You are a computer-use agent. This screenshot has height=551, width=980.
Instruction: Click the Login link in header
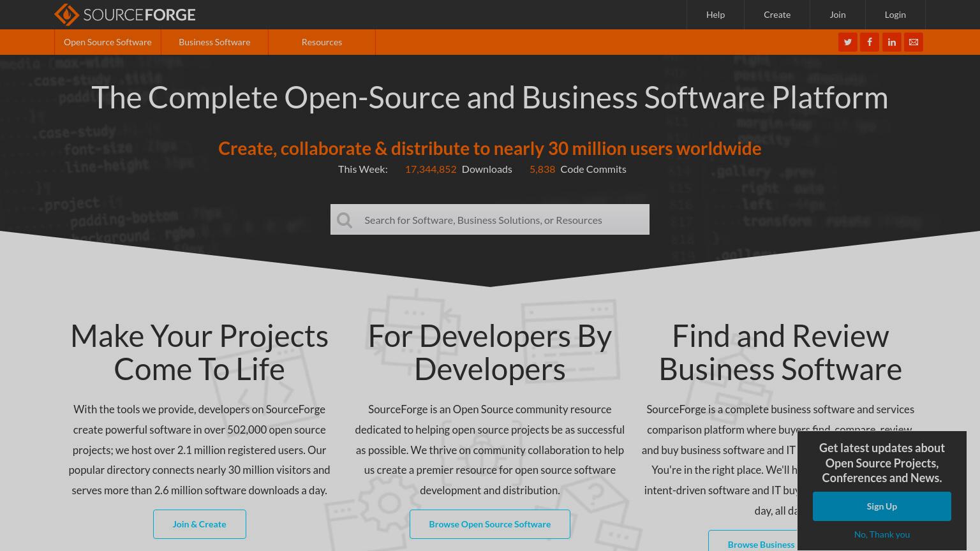click(895, 15)
